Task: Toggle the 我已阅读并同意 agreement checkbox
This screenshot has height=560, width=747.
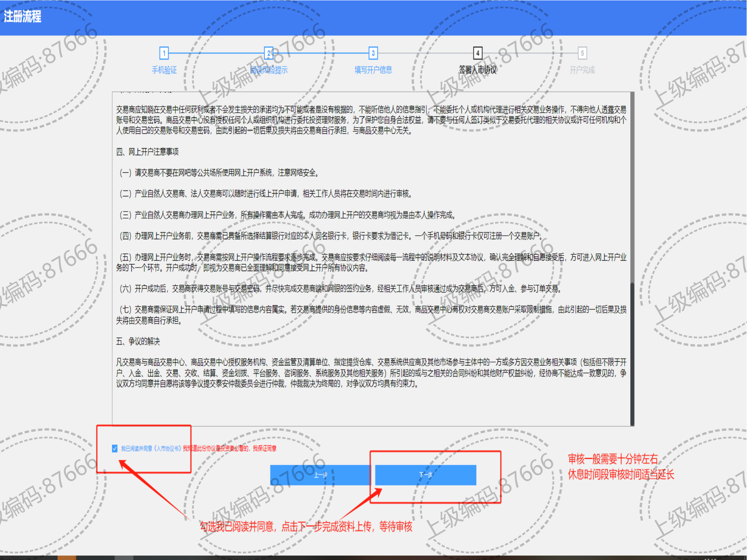Action: (115, 448)
